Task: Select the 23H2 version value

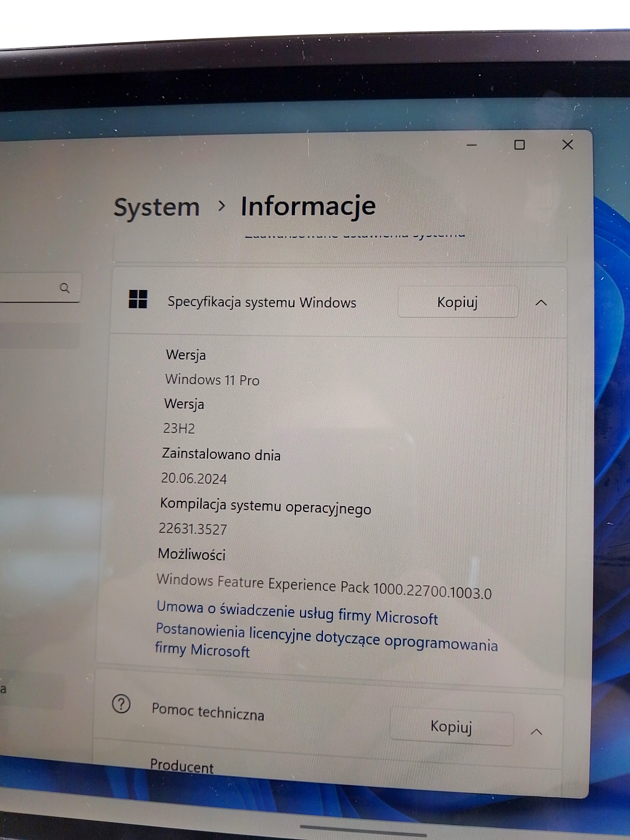Action: tap(179, 428)
